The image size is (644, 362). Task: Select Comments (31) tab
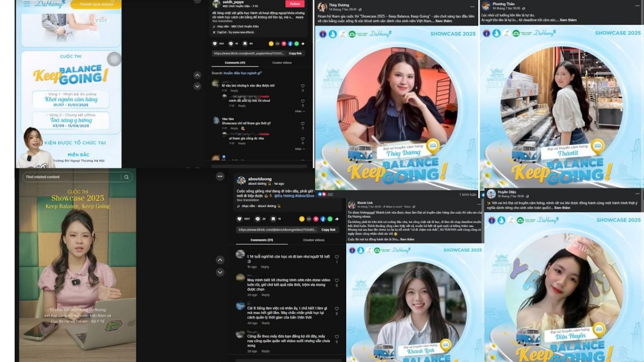pyautogui.click(x=261, y=240)
